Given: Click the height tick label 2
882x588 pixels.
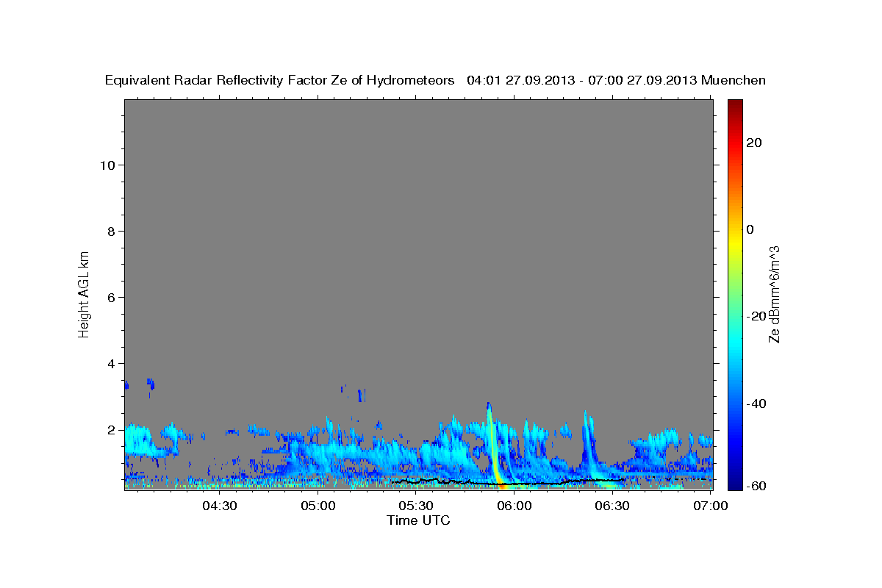Looking at the screenshot, I should point(112,429).
